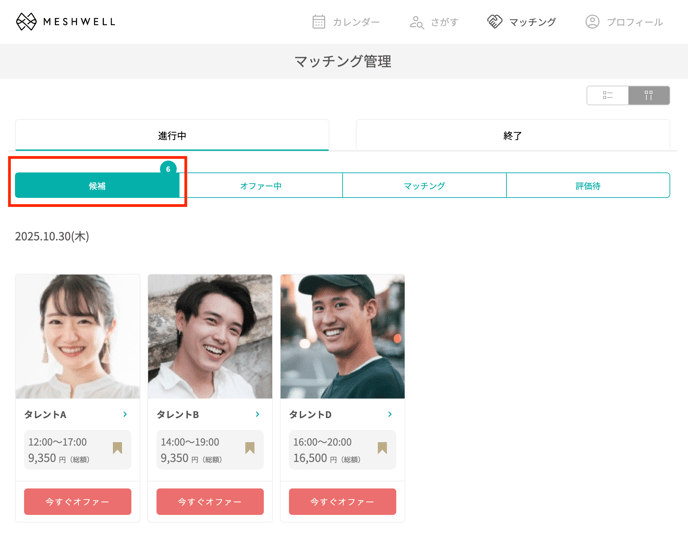The height and width of the screenshot is (540, 688).
Task: Expand タレントB details with chevron
Action: [x=257, y=414]
